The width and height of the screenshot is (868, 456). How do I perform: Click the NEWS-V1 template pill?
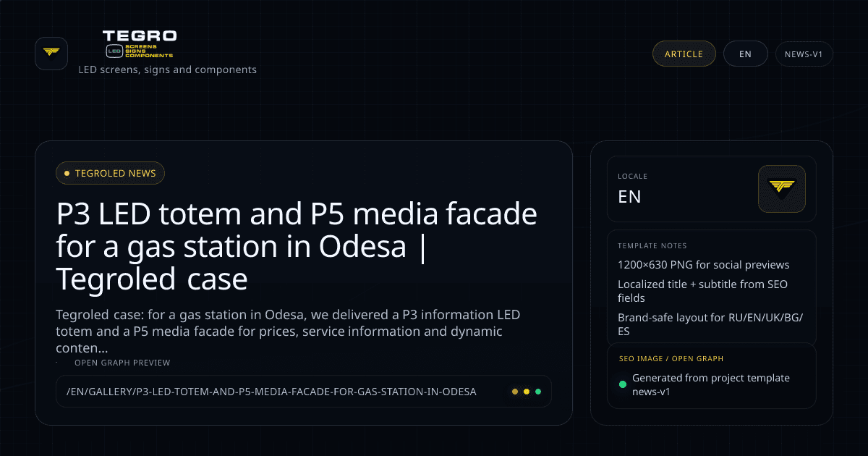[x=804, y=54]
